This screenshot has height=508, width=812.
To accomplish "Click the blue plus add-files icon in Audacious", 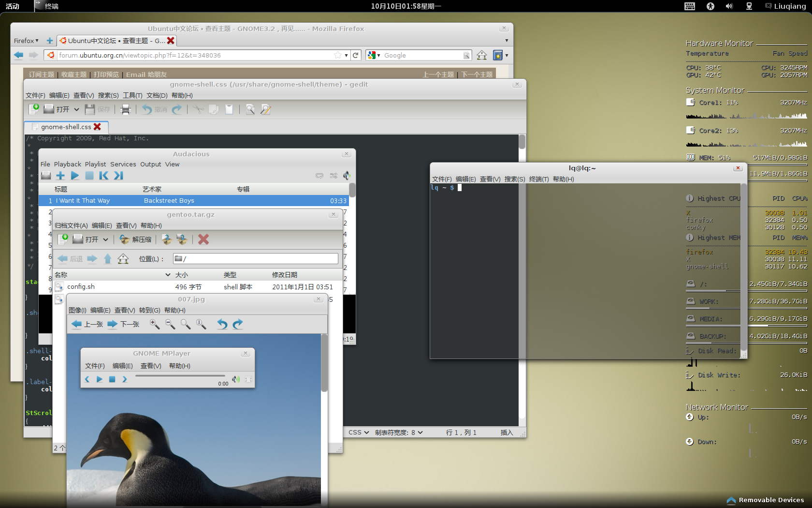I will coord(60,176).
